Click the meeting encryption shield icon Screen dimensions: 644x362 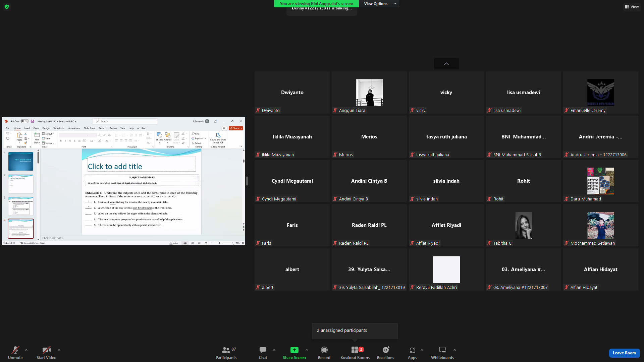[x=7, y=7]
